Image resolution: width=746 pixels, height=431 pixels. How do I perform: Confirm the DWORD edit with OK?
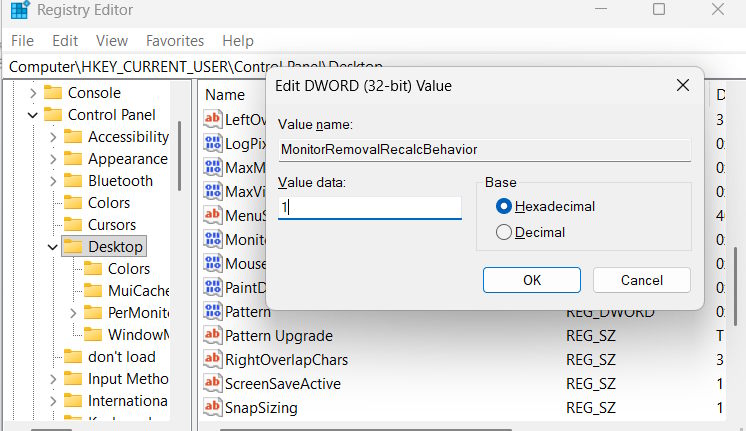532,280
